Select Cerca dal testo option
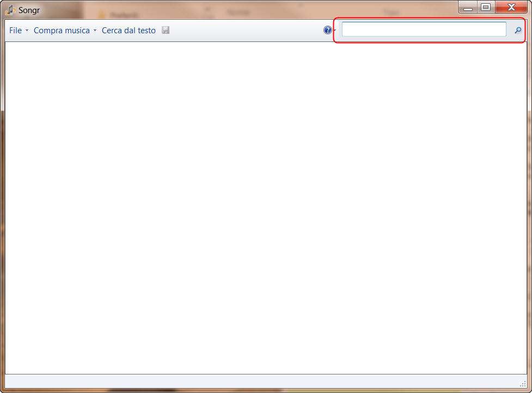532x393 pixels. tap(129, 31)
